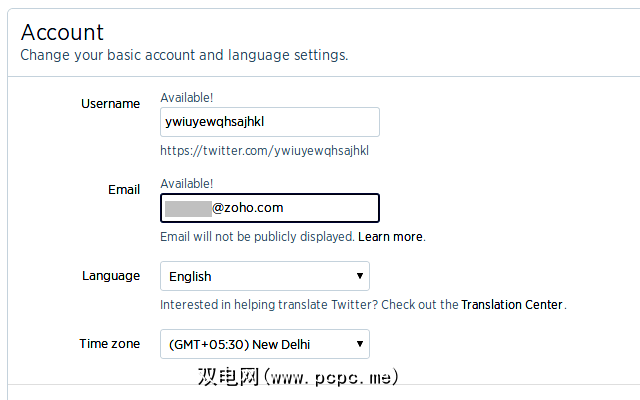Click the gray redacted part of the email

click(188, 208)
